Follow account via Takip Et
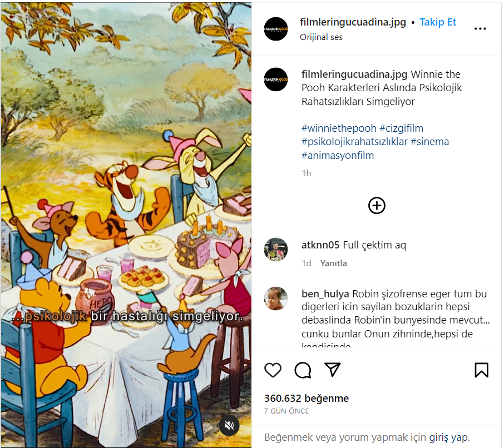Image resolution: width=504 pixels, height=448 pixels. (438, 22)
